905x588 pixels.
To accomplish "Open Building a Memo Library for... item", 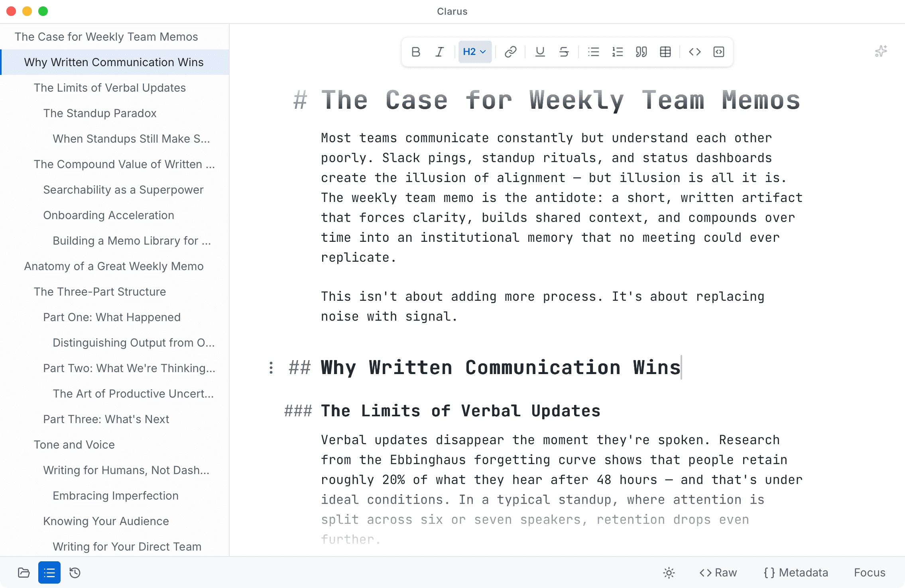I will (115, 241).
